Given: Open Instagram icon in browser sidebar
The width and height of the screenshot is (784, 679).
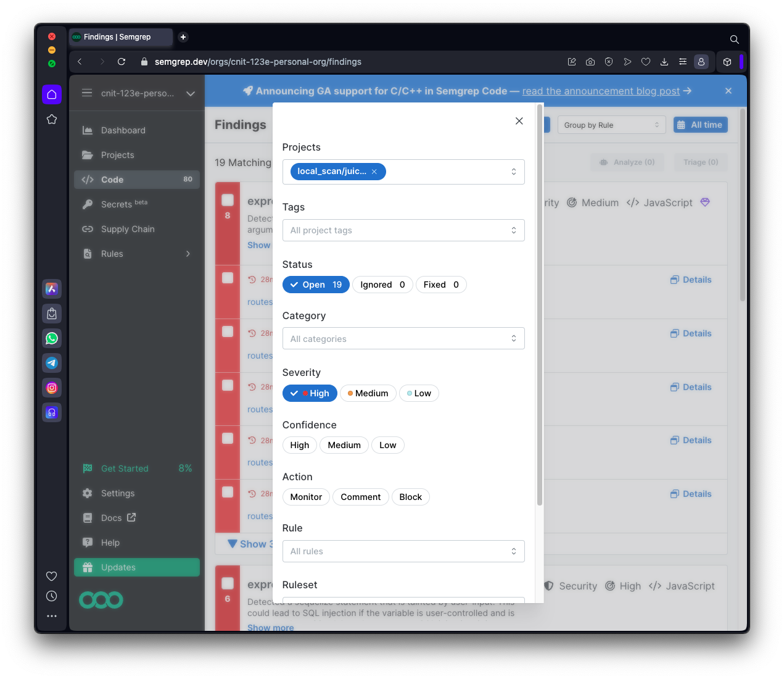Looking at the screenshot, I should tap(52, 388).
